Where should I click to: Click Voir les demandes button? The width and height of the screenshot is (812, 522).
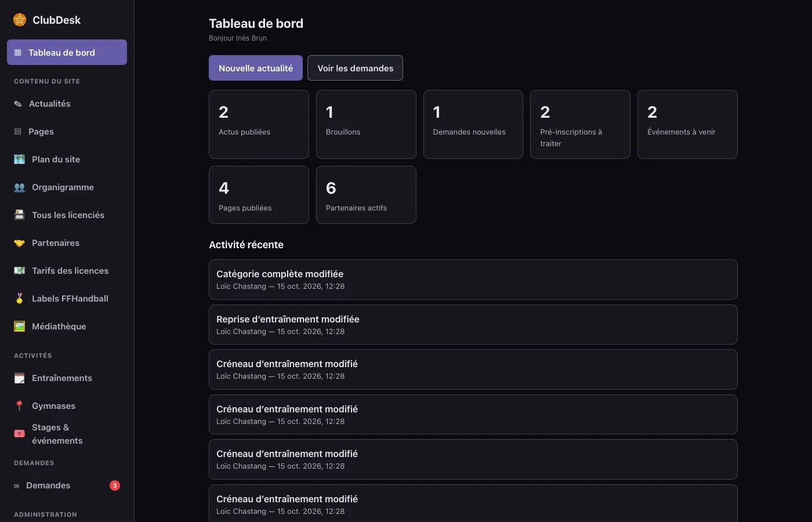pos(355,68)
